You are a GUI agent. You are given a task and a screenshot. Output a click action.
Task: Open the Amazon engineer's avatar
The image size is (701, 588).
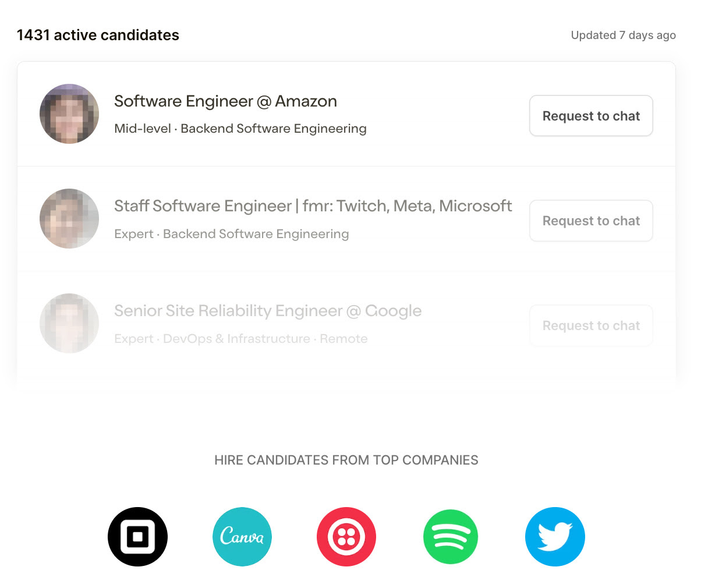click(69, 114)
